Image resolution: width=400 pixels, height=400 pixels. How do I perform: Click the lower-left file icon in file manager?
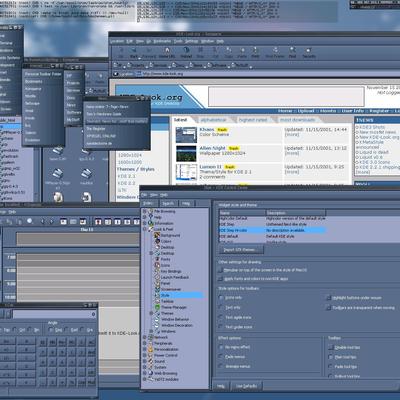tap(58, 197)
